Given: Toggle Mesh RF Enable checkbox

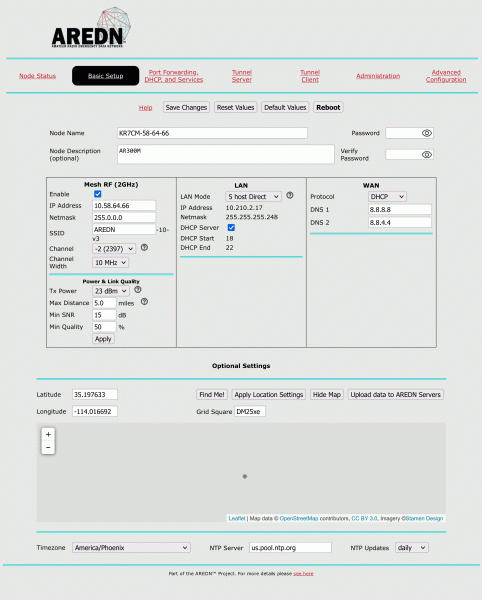Looking at the screenshot, I should 98,194.
